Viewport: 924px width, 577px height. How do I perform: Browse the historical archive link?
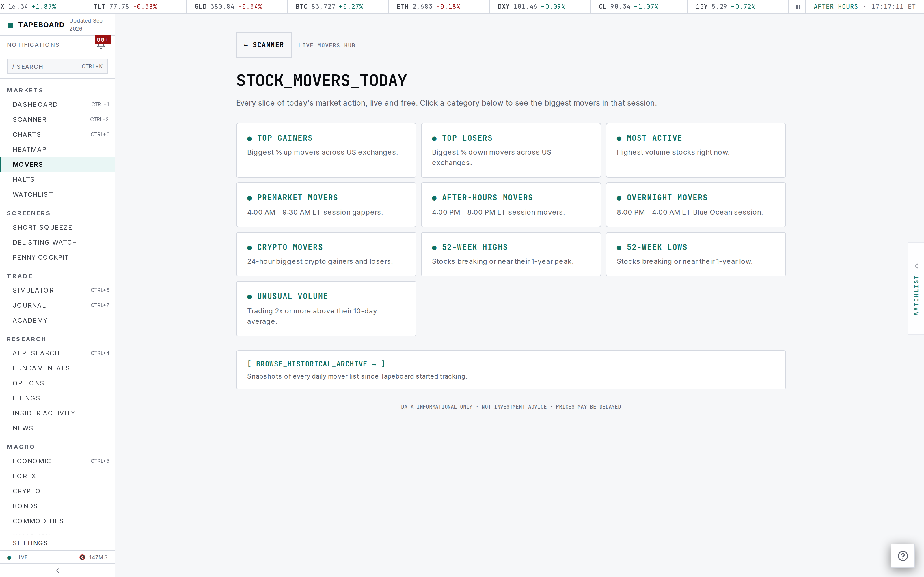point(316,364)
